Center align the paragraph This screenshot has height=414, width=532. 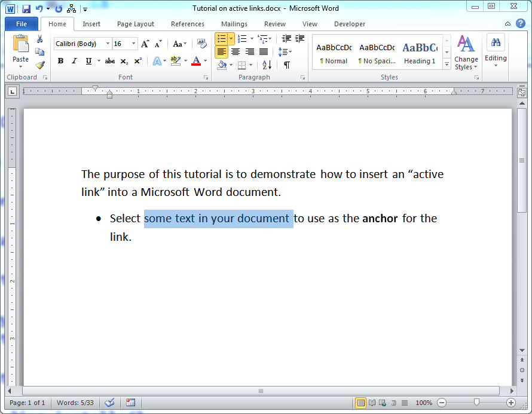(x=236, y=52)
